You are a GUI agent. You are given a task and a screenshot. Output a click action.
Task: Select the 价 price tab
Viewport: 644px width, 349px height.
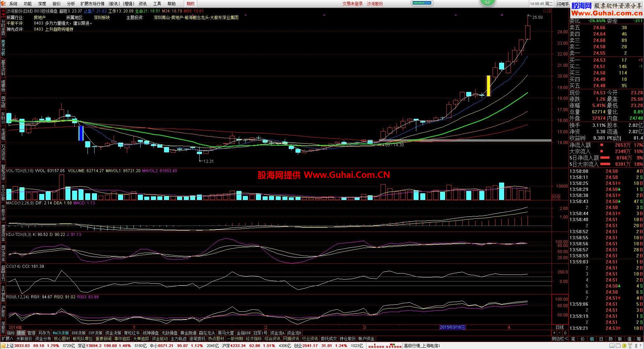[x=582, y=339]
